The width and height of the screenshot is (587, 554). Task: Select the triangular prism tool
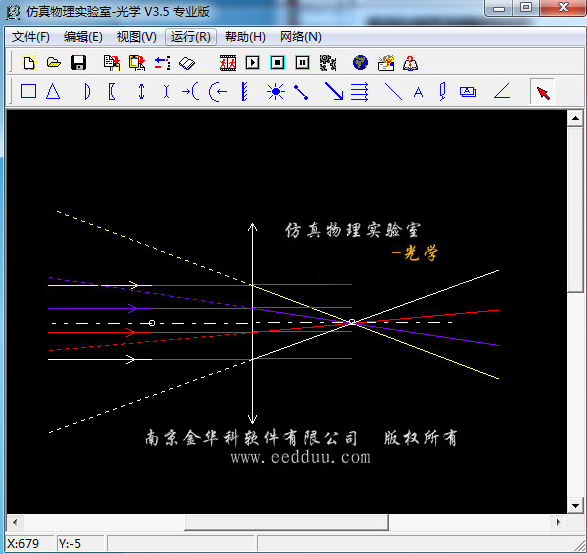pos(53,91)
